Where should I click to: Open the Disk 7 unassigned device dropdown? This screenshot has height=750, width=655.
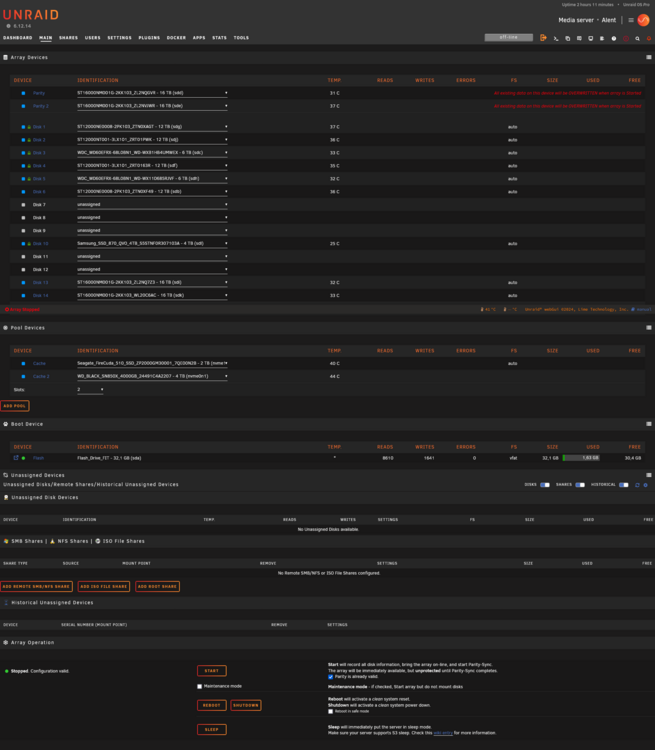[x=152, y=205]
